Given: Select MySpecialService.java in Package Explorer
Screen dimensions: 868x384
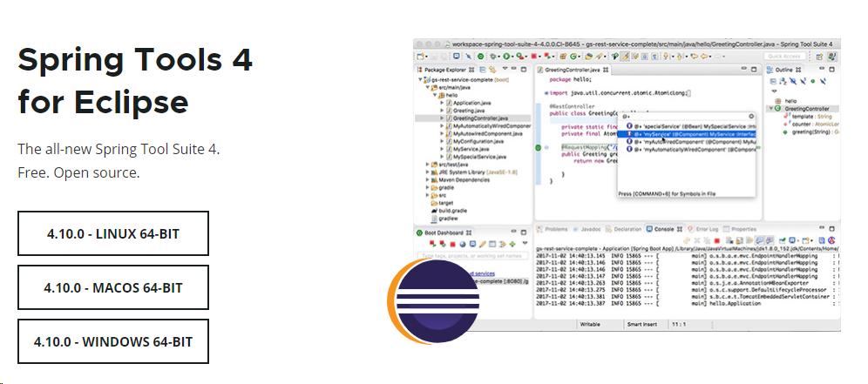Looking at the screenshot, I should click(x=481, y=157).
